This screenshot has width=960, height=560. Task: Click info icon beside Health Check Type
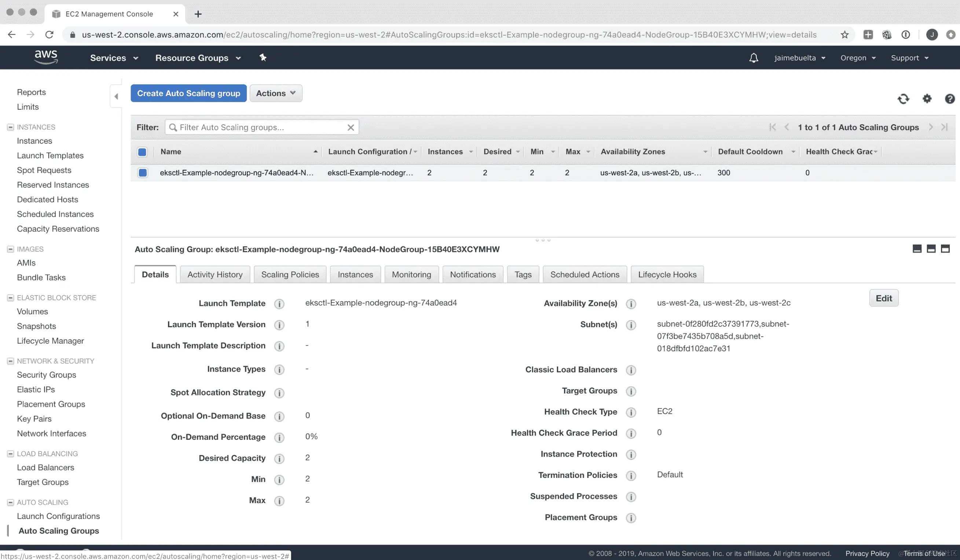click(631, 412)
